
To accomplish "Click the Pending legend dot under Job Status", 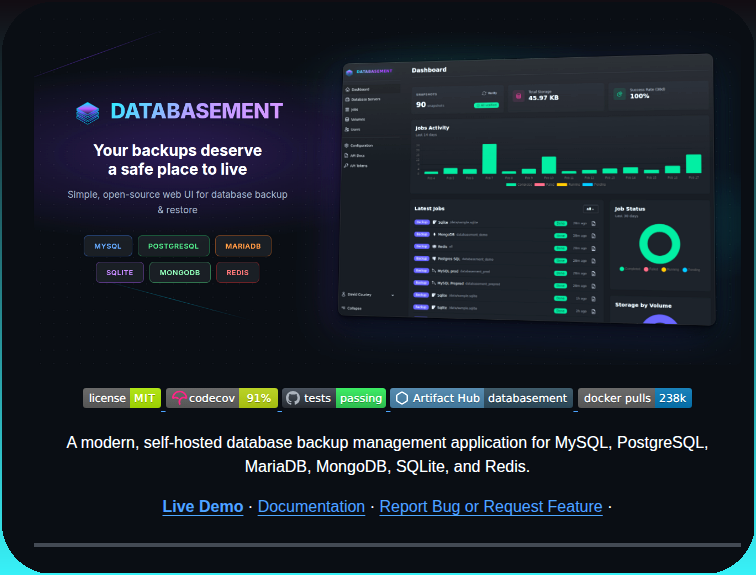I will 685,270.
